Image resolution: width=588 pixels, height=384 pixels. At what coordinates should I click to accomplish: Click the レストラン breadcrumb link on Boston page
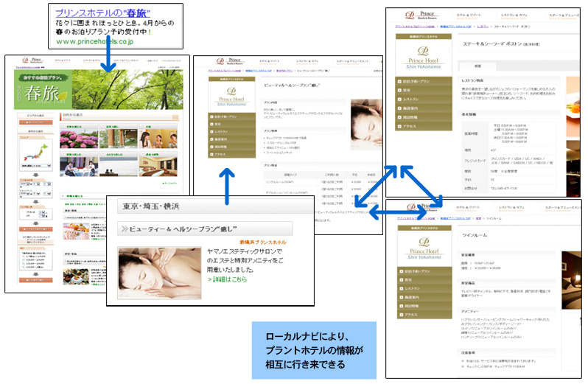tap(483, 27)
